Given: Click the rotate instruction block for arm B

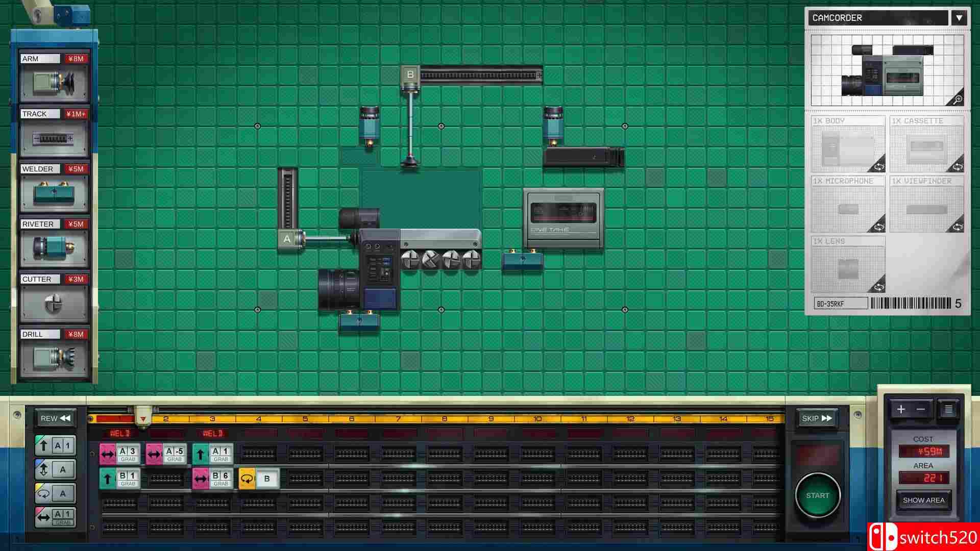Looking at the screenshot, I should coord(259,479).
